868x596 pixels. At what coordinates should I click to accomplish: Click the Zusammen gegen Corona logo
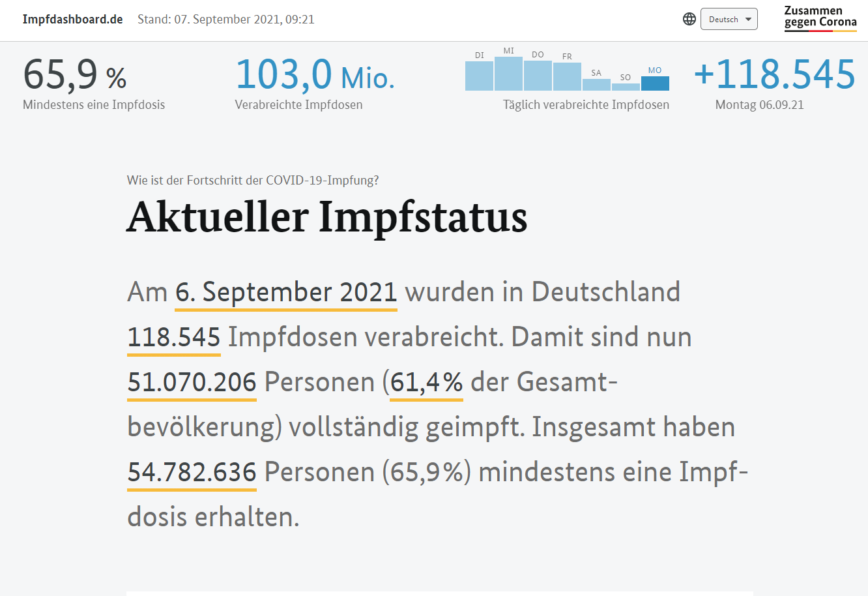click(820, 18)
